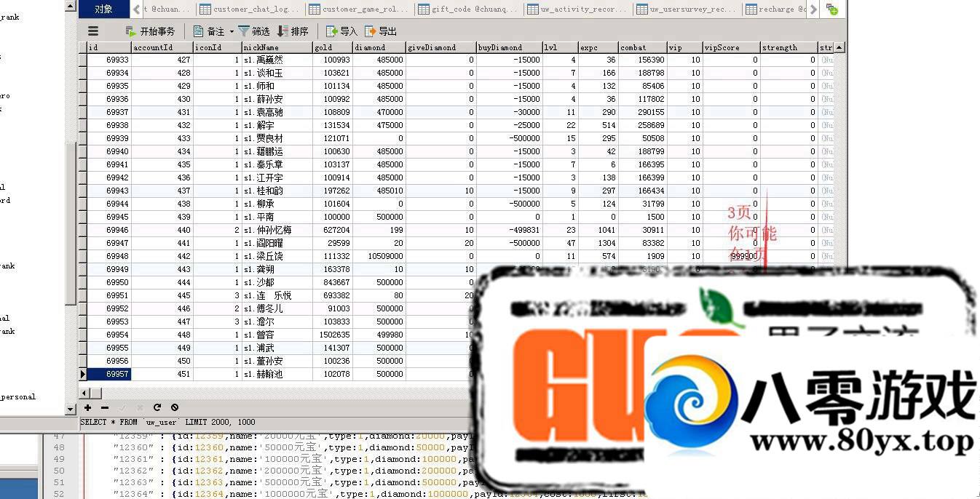This screenshot has width=980, height=499.
Task: Expand the 备注 dropdown arrow
Action: tap(232, 31)
